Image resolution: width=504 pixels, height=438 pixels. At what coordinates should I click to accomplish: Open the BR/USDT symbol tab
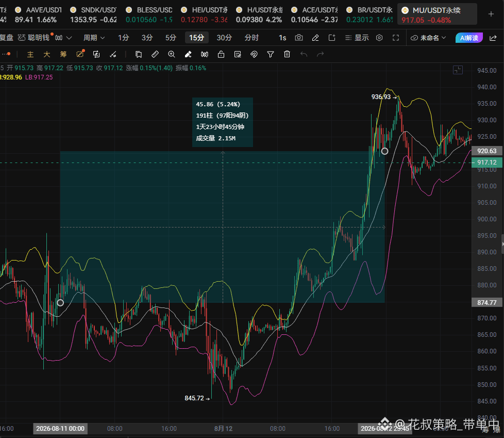369,14
